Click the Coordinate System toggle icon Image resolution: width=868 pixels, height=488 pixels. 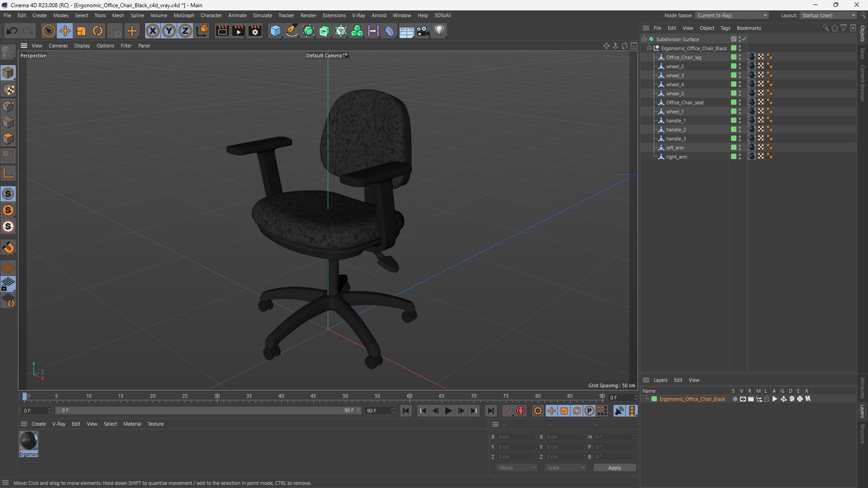pos(203,31)
